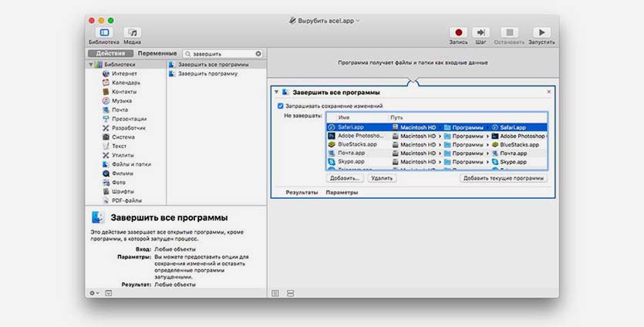
Task: Select PDF-файлы library category
Action: point(126,201)
